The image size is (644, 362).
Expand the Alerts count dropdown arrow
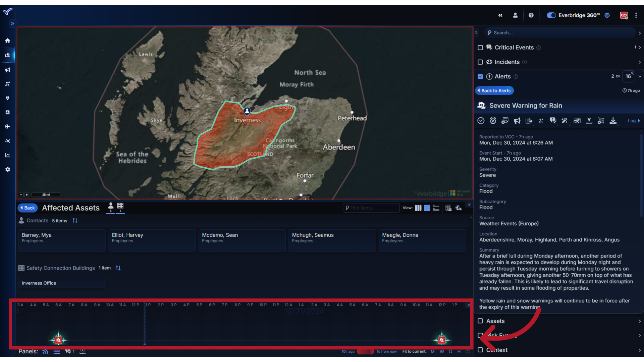(640, 76)
